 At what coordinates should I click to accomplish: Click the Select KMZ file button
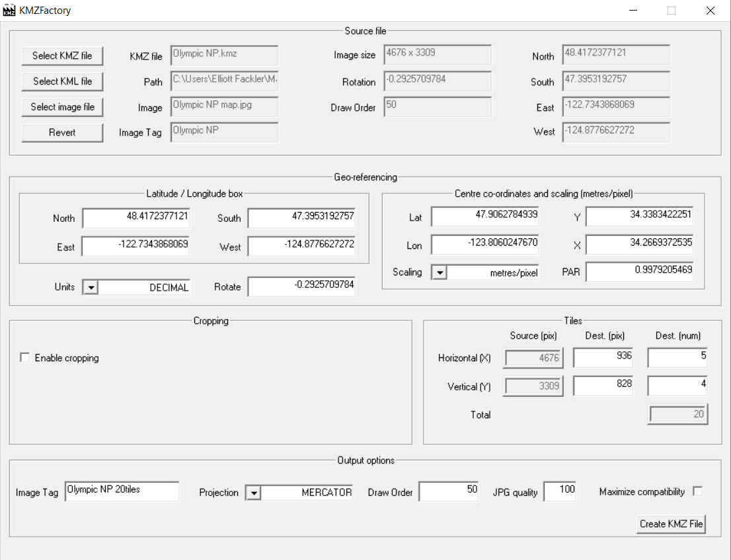click(62, 56)
